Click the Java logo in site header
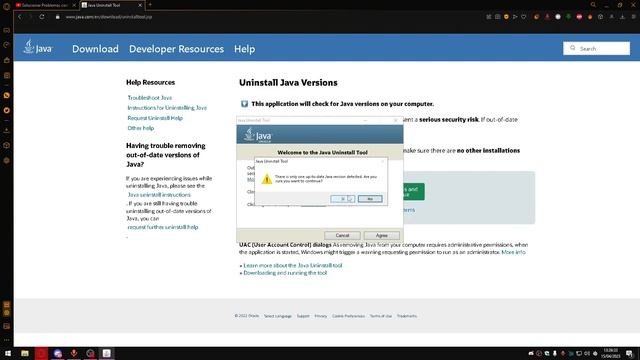This screenshot has width=640, height=360. [38, 47]
